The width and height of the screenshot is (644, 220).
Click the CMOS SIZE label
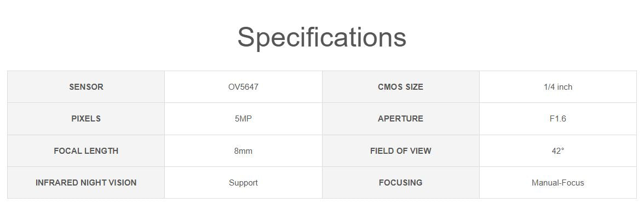[400, 87]
